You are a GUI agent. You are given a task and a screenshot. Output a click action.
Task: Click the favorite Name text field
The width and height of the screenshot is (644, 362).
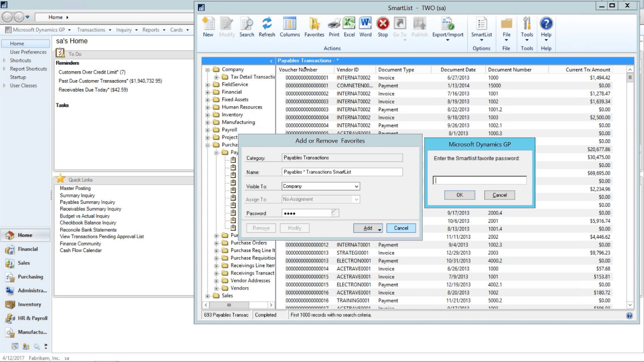[x=342, y=172]
